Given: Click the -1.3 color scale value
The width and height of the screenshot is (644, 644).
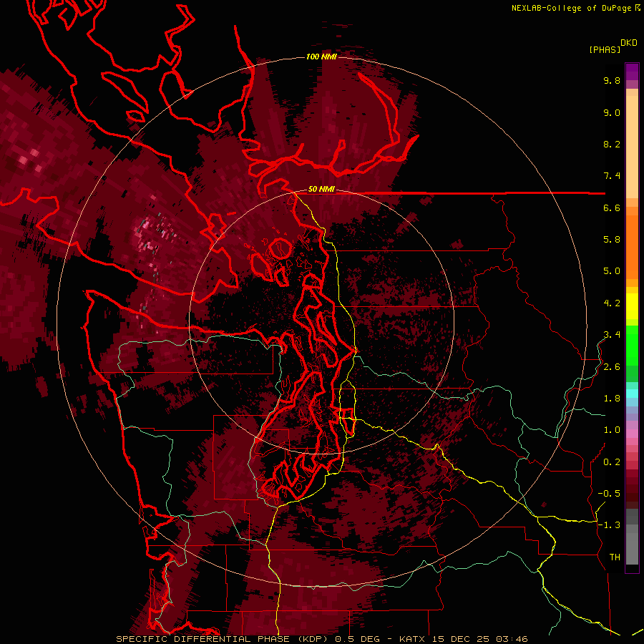Looking at the screenshot, I should (x=609, y=526).
